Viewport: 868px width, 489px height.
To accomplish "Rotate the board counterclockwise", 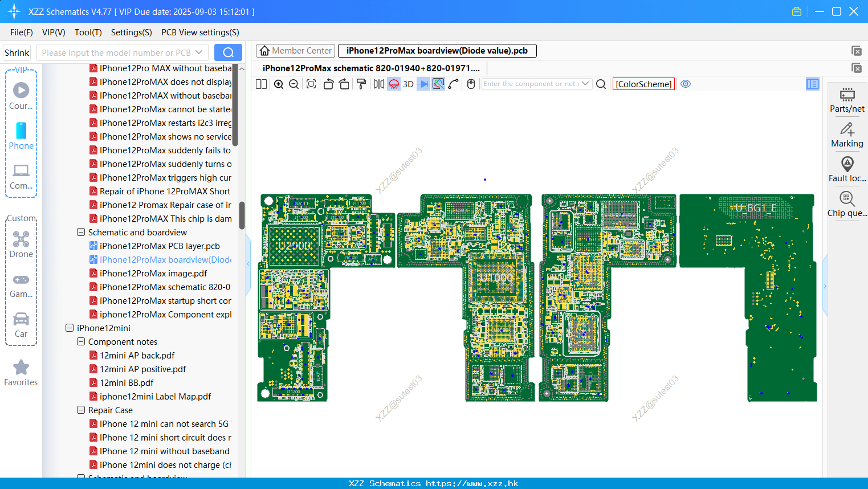I will coord(328,84).
